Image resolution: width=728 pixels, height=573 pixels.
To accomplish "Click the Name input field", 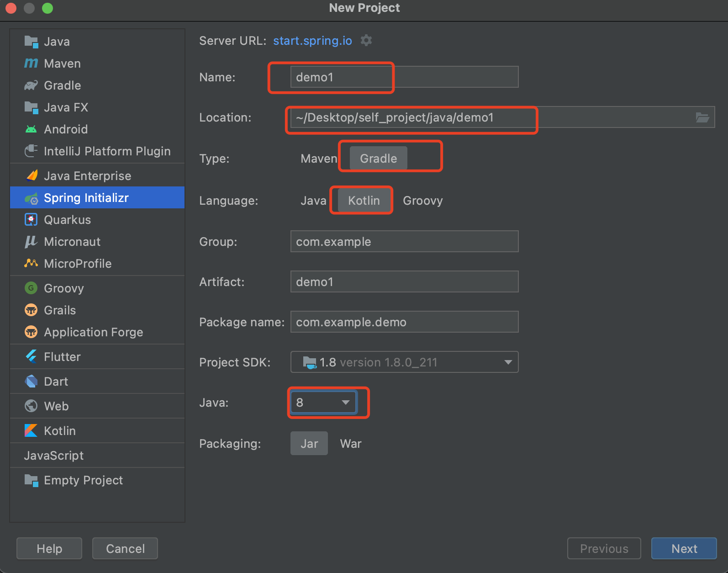I will (405, 77).
